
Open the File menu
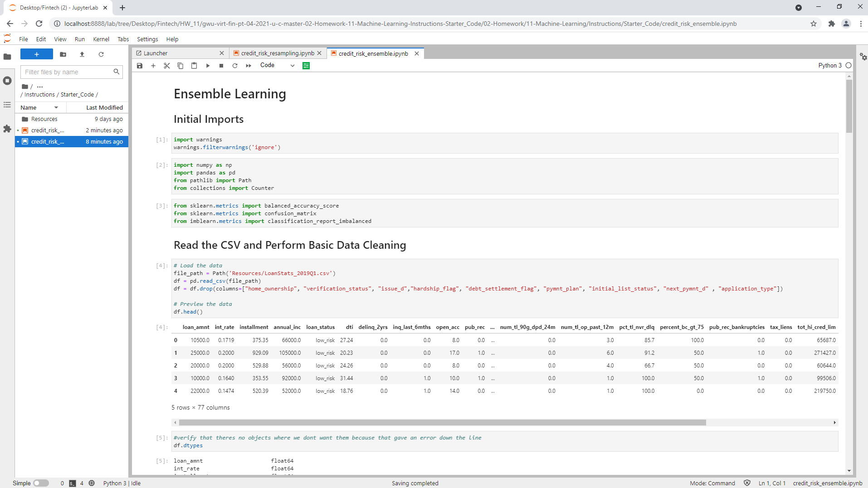point(24,39)
